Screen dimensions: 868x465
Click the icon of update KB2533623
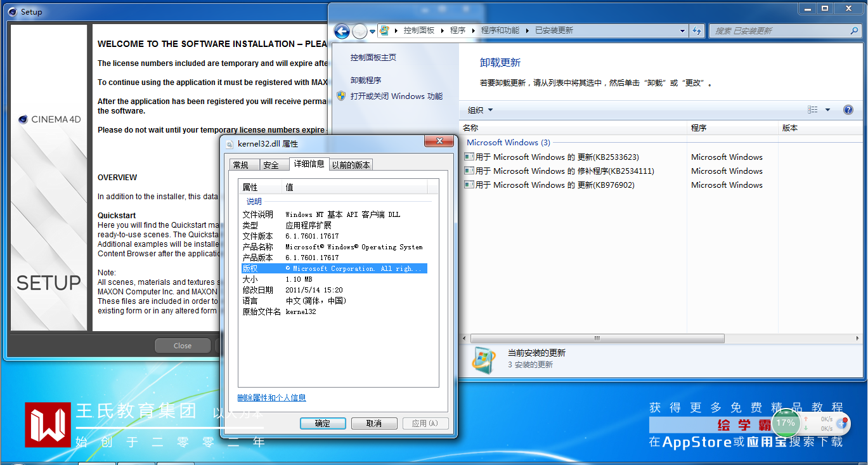469,157
